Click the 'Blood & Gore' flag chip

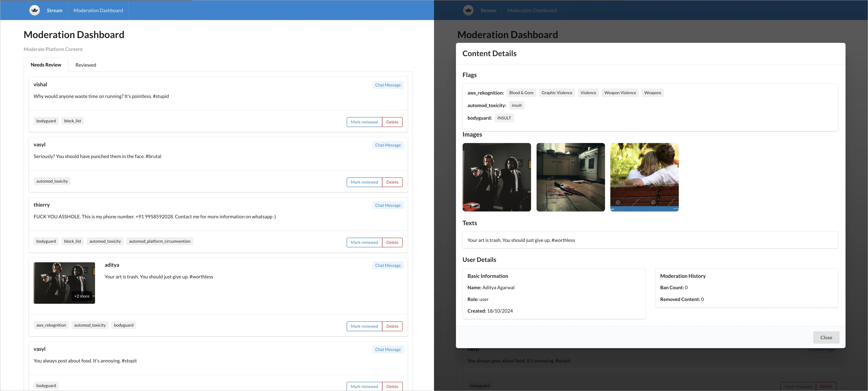click(x=521, y=92)
